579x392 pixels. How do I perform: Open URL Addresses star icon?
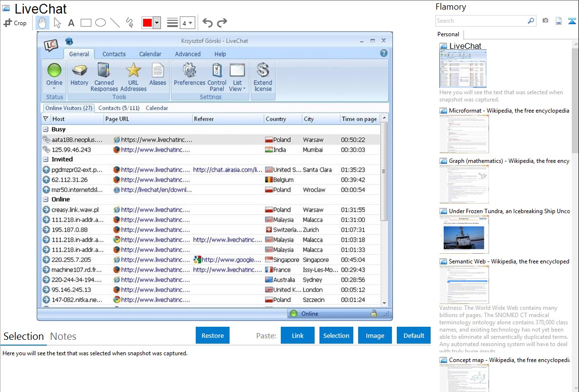click(133, 77)
